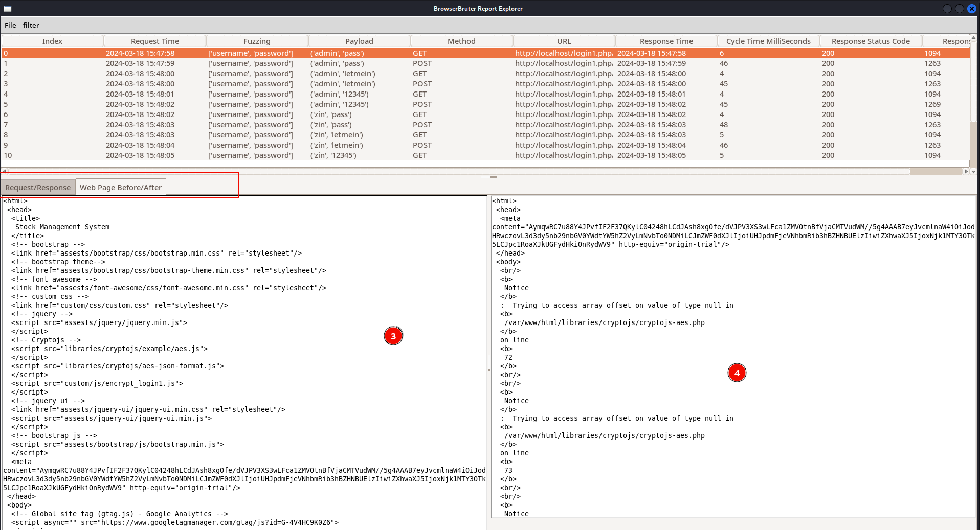Click the 'Stock Management System' title text
980x530 pixels.
(62, 227)
